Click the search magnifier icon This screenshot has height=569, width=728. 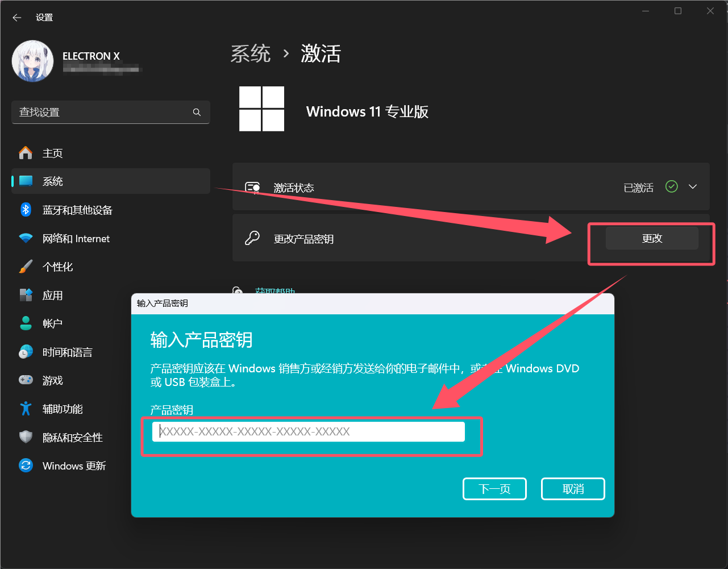pyautogui.click(x=197, y=113)
